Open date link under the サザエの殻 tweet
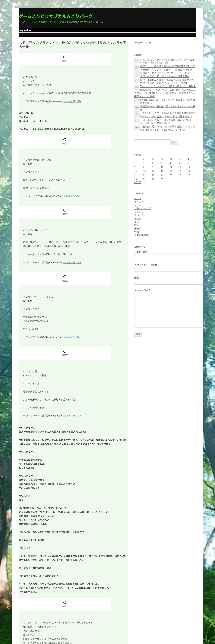 click(72, 337)
